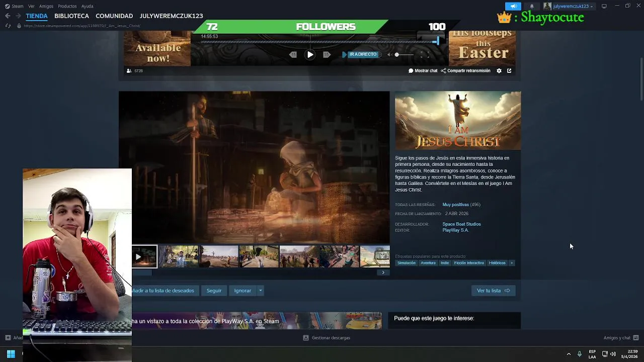Open COMUNIDAD tab
Screen dimensions: 644x362
(114, 16)
